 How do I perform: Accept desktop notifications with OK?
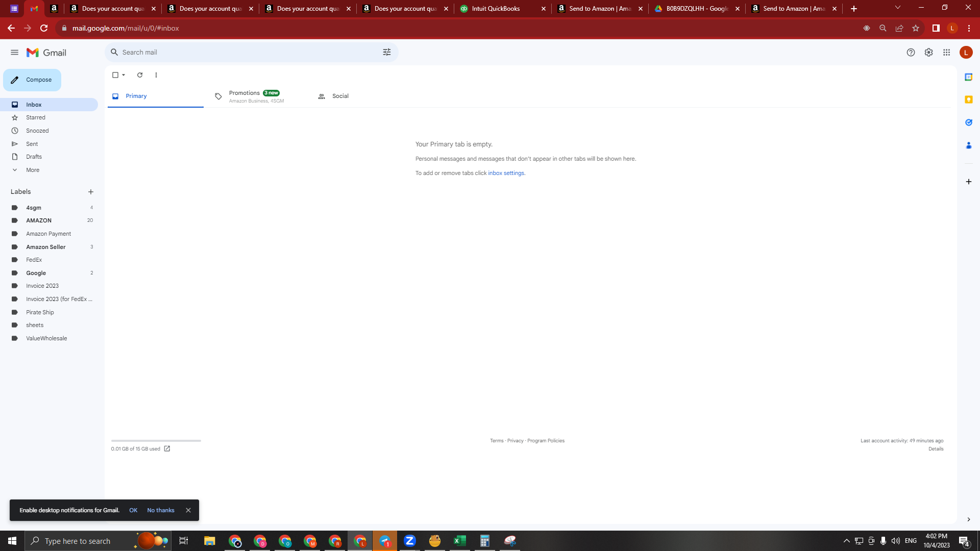tap(133, 510)
